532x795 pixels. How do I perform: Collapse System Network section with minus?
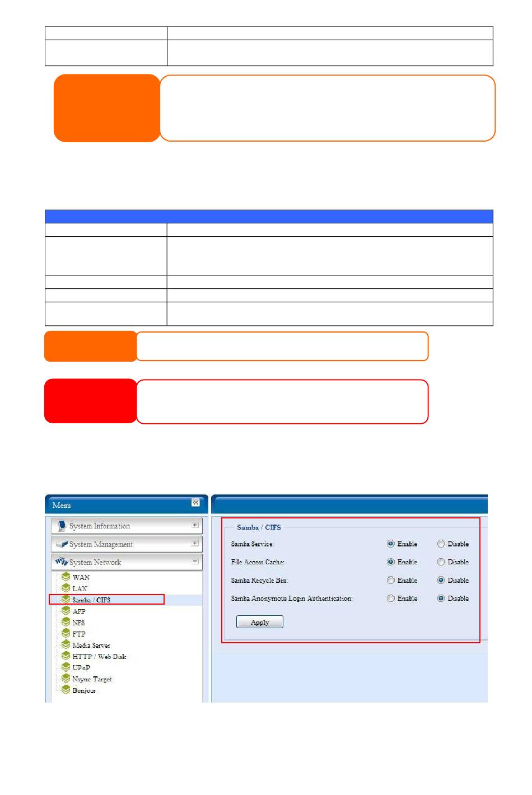coord(195,561)
